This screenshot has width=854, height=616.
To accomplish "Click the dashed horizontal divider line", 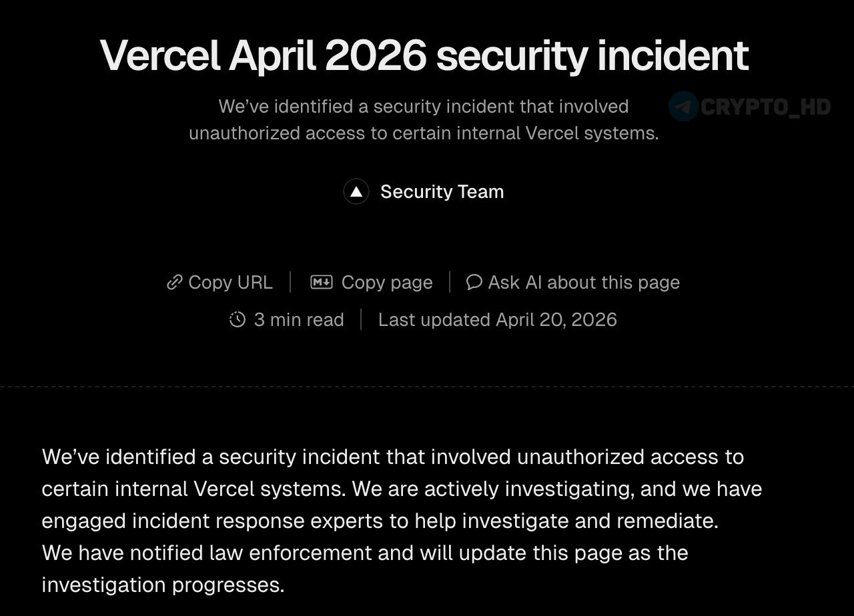I will [427, 386].
